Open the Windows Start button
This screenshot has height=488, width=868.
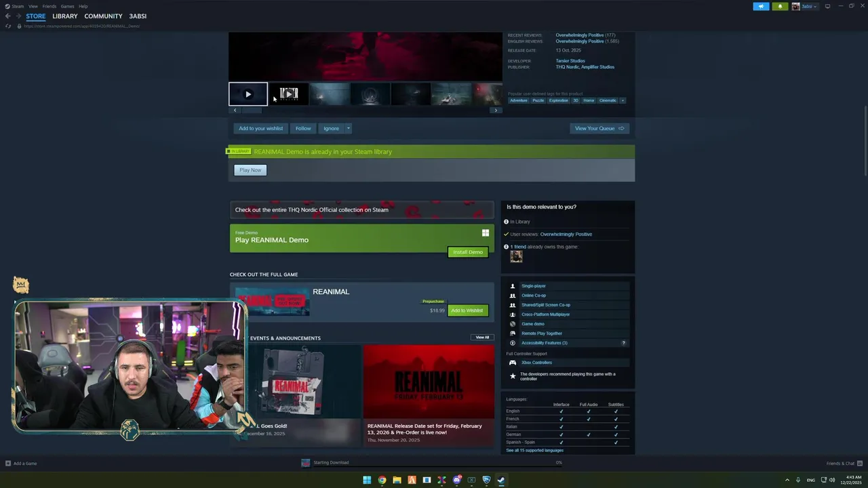[367, 480]
